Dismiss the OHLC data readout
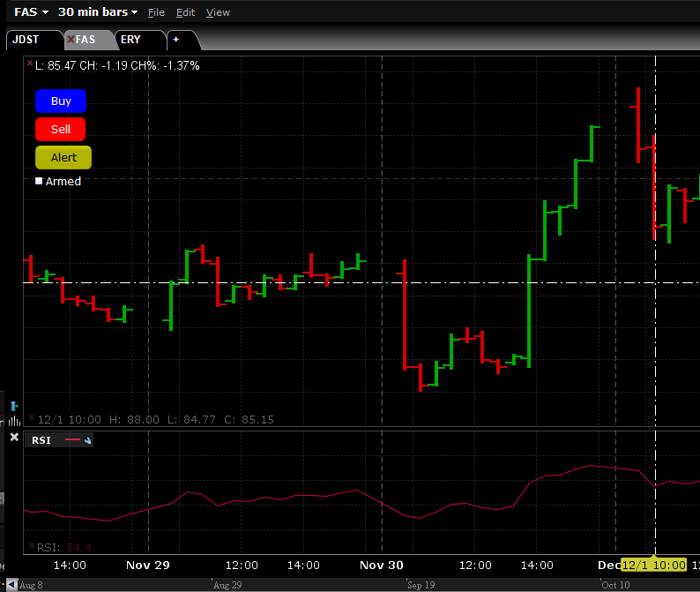This screenshot has height=592, width=700. 31,419
